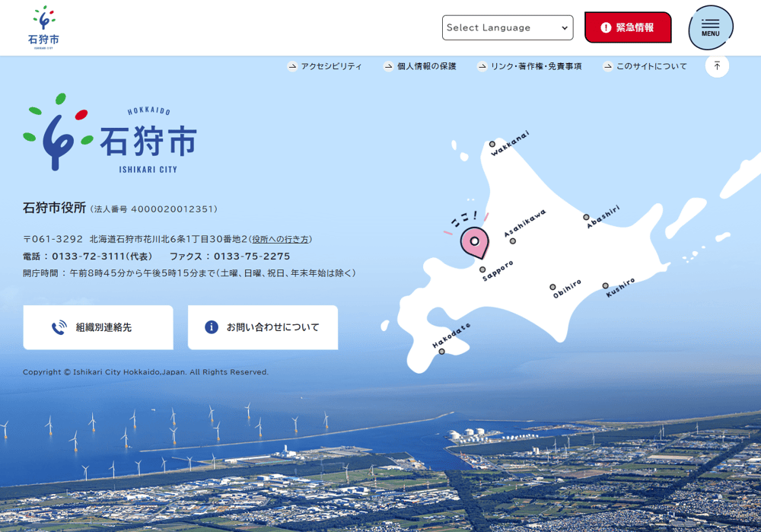Click the arrow icon beside 個人情報の保護
This screenshot has width=761, height=532.
coord(389,66)
